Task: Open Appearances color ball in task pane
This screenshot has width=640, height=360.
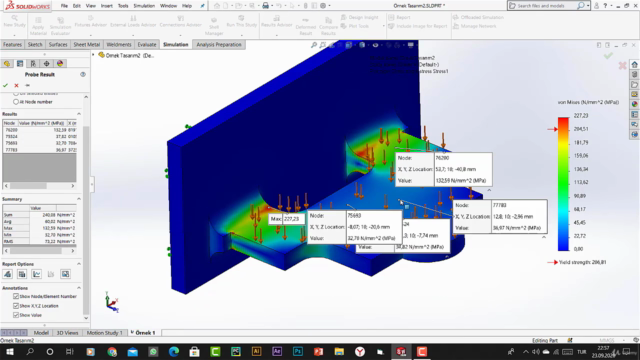Action: (x=634, y=104)
